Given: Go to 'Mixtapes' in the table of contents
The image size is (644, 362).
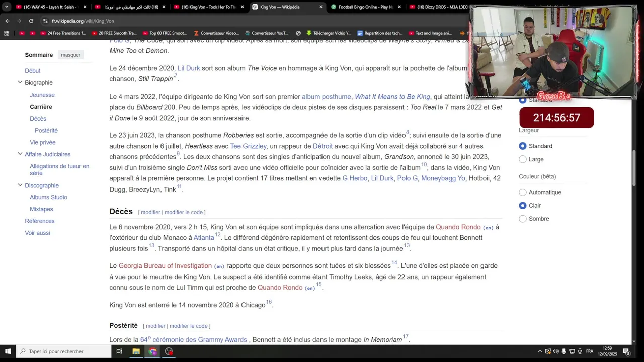Looking at the screenshot, I should click(41, 209).
